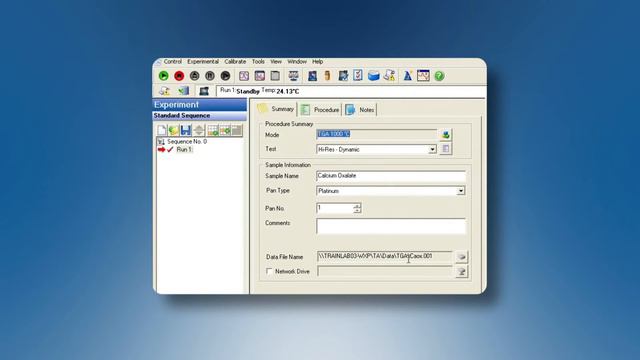Click the computer monitor icon in the toolbar
The image size is (640, 360).
293,76
